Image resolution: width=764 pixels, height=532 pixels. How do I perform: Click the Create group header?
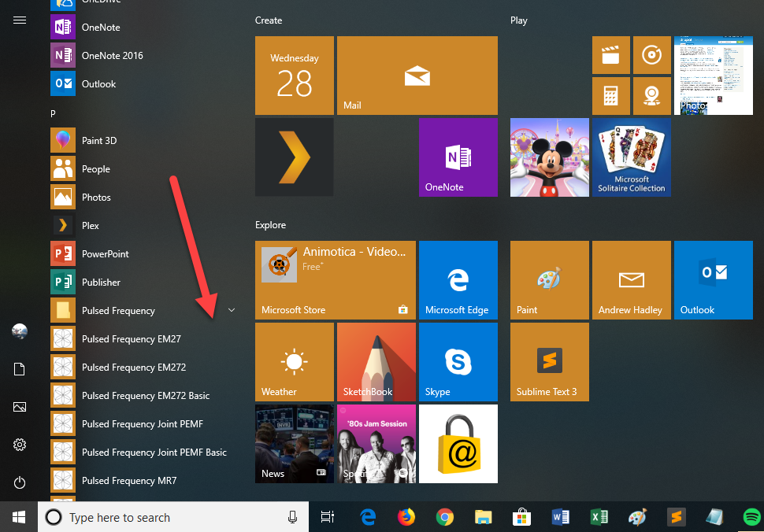click(269, 20)
